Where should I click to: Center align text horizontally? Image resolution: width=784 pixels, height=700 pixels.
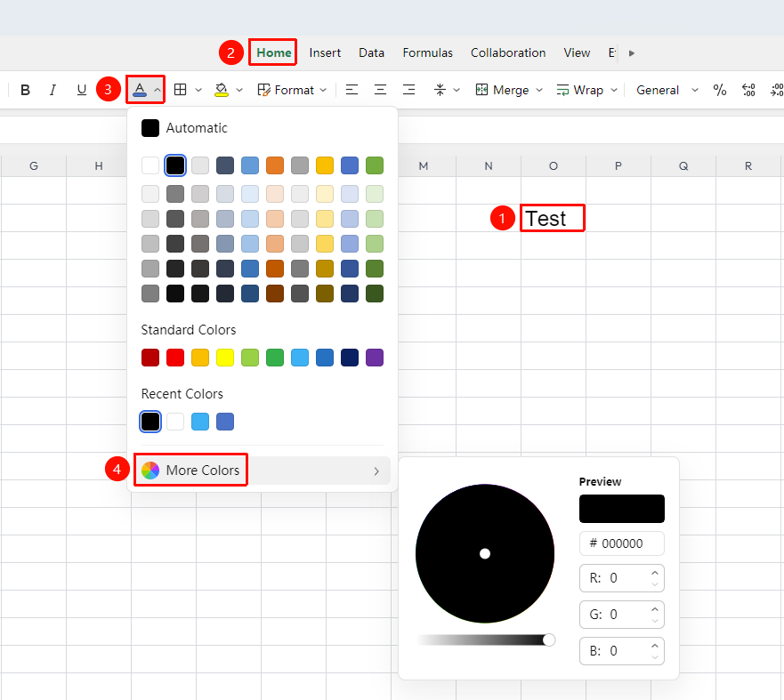coord(380,90)
